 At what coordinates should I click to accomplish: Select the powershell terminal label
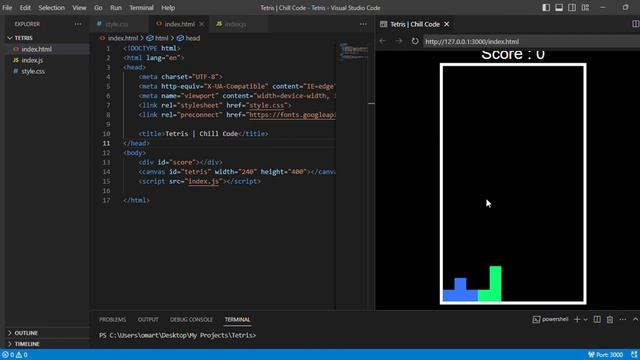[550, 319]
